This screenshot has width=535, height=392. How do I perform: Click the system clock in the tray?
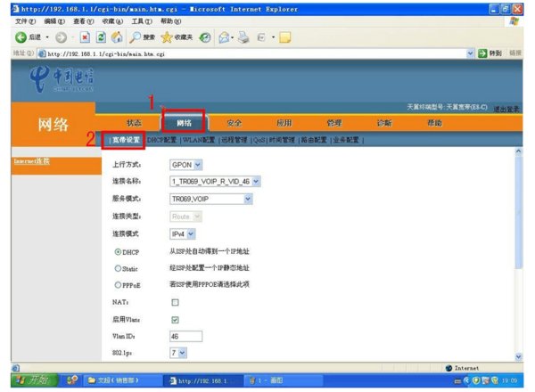509,380
